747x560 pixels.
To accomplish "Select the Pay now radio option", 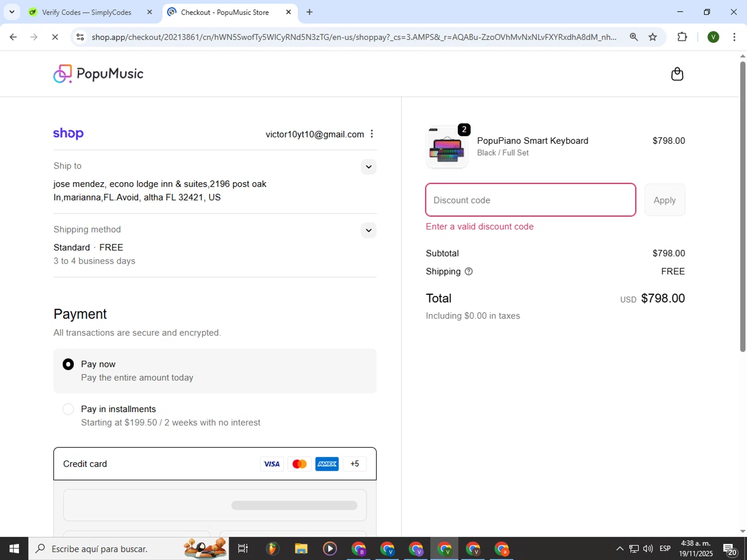I will (68, 364).
